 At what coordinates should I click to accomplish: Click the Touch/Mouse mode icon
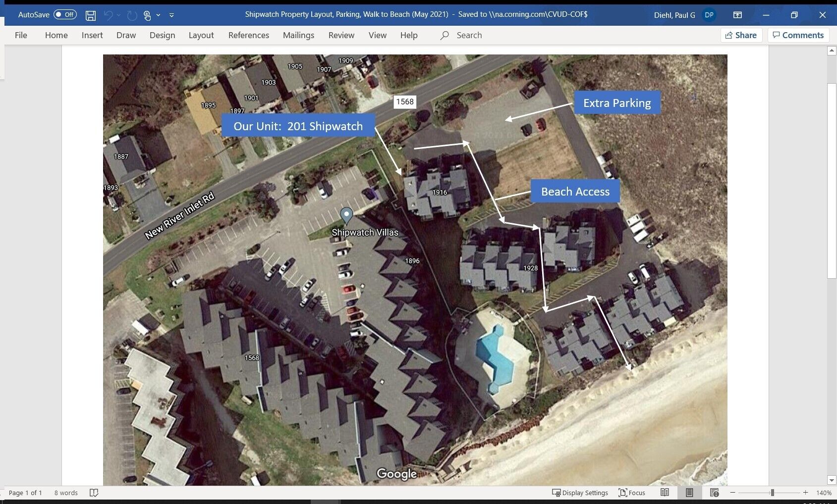click(x=147, y=15)
